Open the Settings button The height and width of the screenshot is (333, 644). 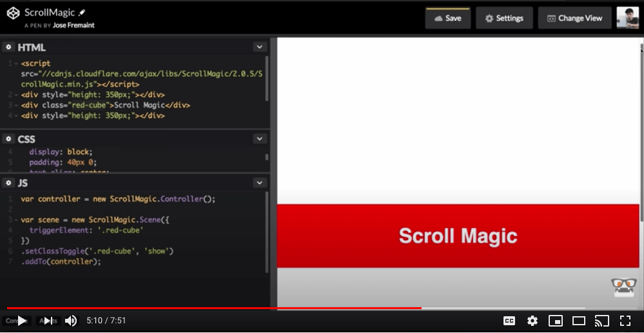coord(504,18)
